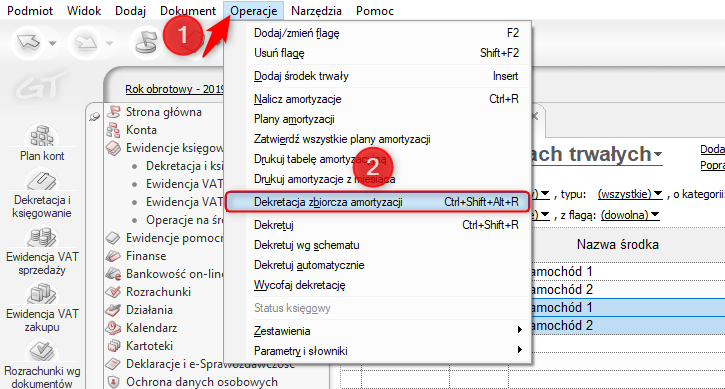Open the Dodaj menu
This screenshot has width=725, height=389.
click(x=130, y=11)
